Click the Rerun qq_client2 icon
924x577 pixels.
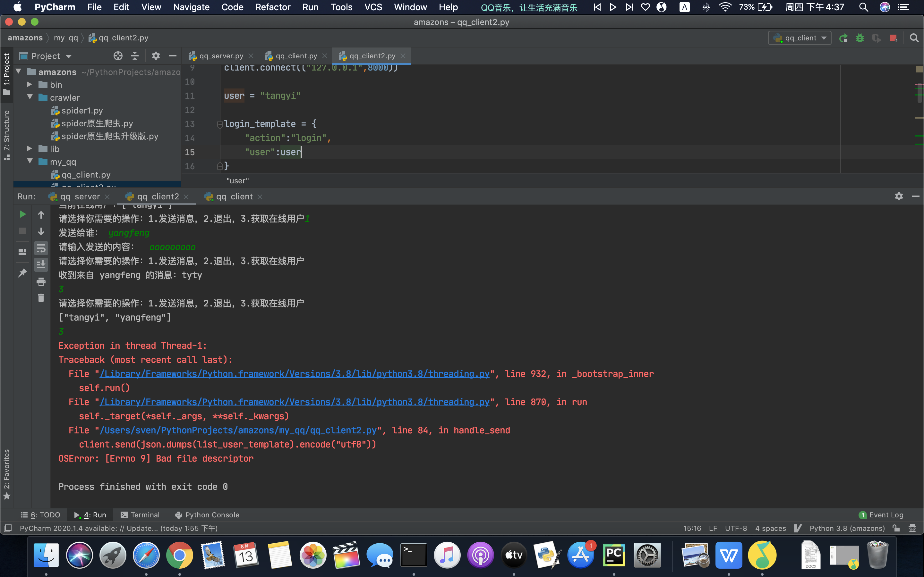22,214
